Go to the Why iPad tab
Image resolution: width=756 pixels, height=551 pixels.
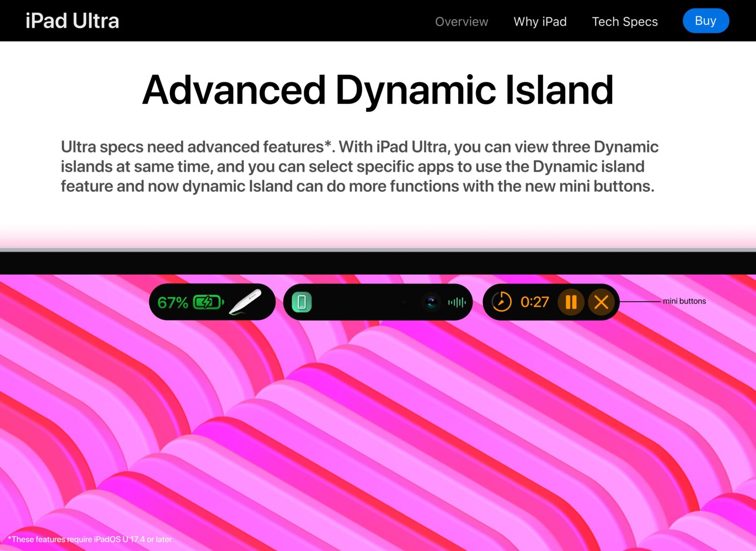[540, 22]
